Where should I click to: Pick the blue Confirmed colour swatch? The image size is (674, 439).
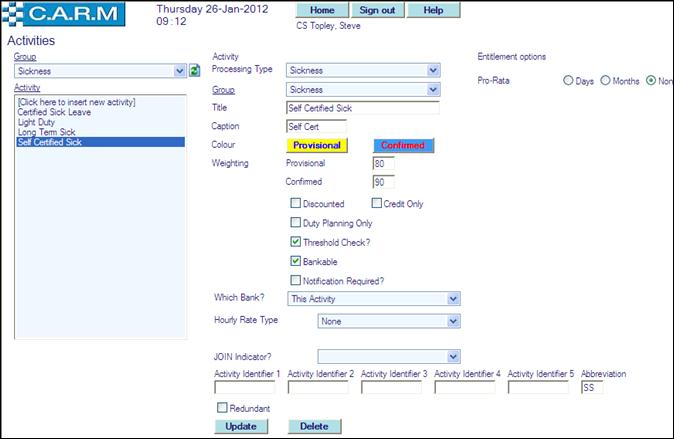403,145
